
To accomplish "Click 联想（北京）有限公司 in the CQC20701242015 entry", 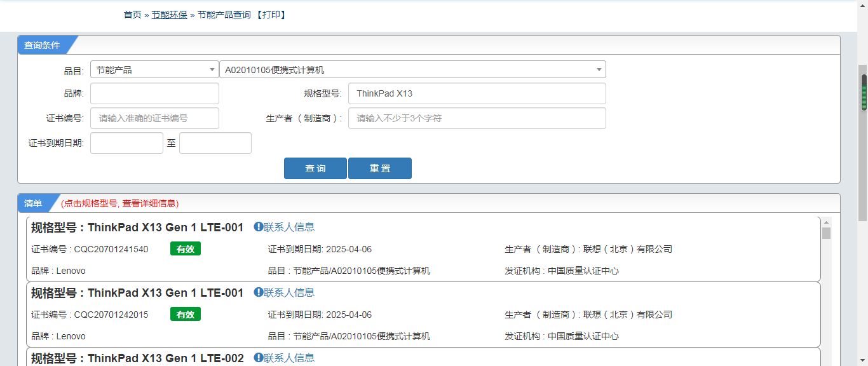I will pyautogui.click(x=628, y=315).
